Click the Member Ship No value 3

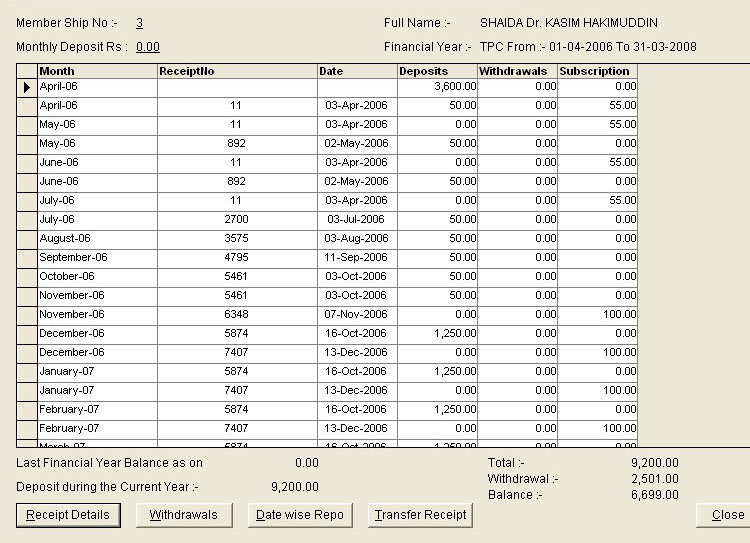139,22
